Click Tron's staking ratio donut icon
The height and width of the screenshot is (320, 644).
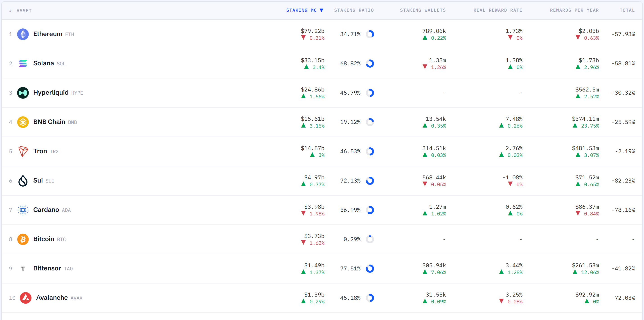370,151
